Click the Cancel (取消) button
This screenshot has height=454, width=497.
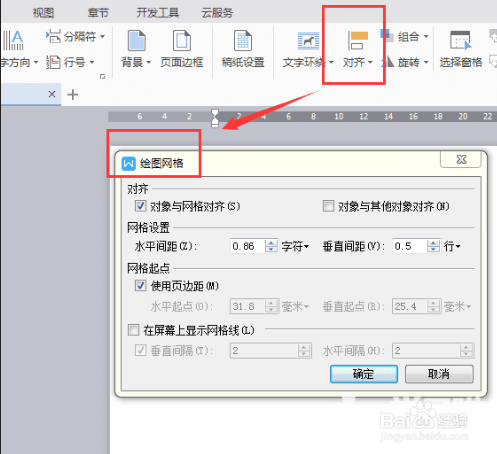[x=439, y=374]
